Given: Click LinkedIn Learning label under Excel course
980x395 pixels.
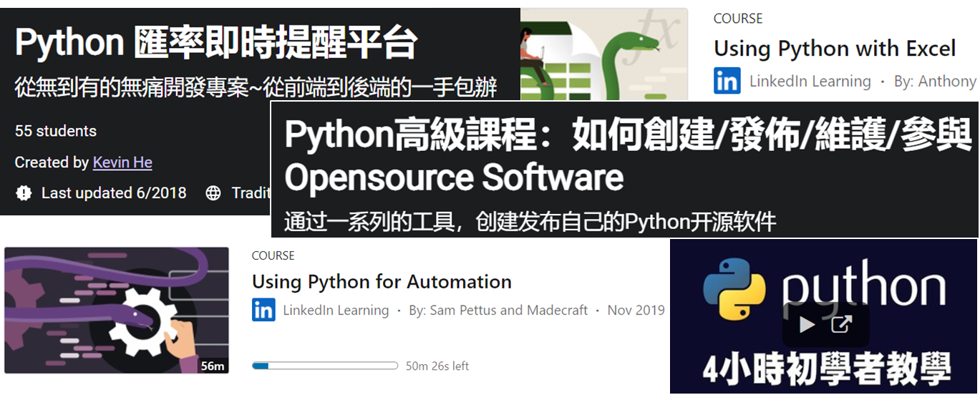Looking at the screenshot, I should tap(810, 82).
